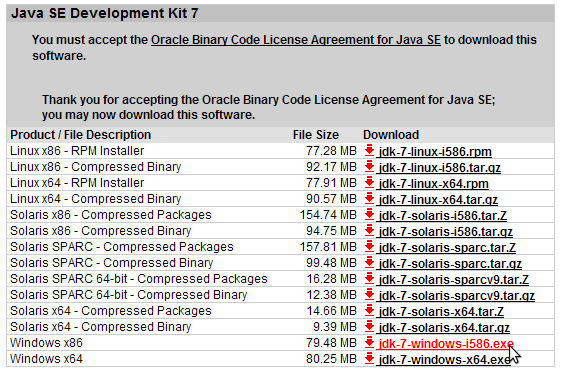Click the 92.17 MB file size cell

tap(331, 167)
